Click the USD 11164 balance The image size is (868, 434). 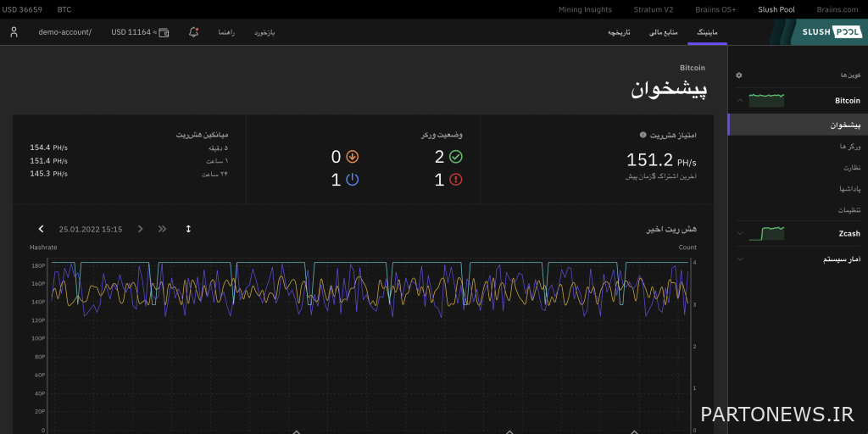pos(133,32)
